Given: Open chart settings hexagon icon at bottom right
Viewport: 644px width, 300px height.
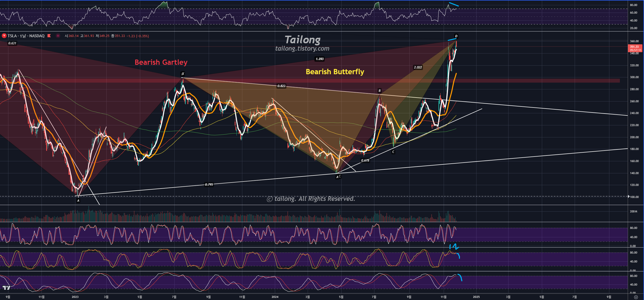Looking at the screenshot, I should (x=636, y=297).
